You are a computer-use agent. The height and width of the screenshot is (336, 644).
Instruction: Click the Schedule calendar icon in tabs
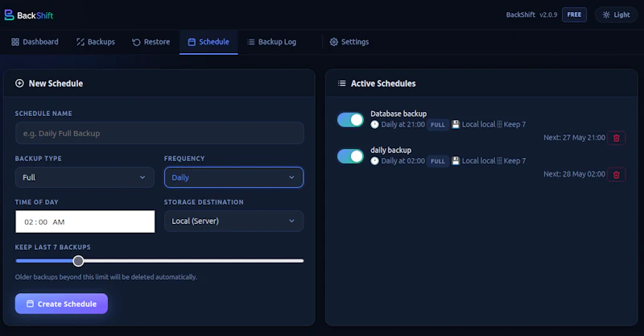tap(192, 42)
